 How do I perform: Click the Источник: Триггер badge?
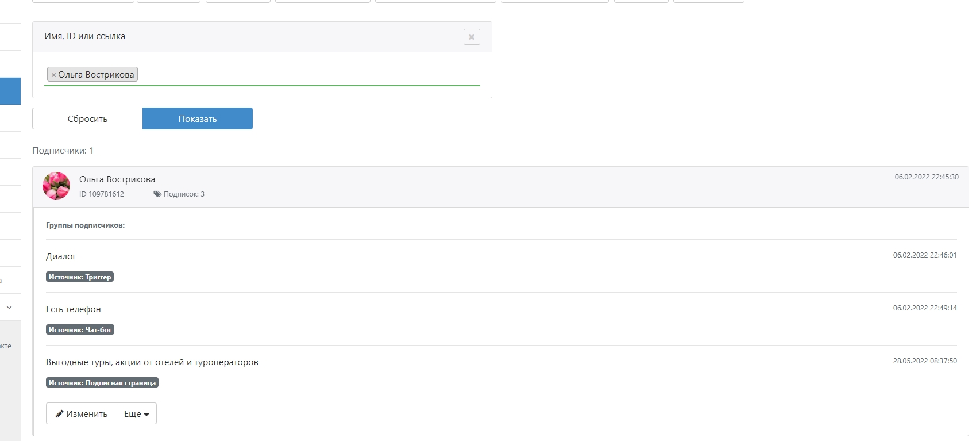(80, 277)
